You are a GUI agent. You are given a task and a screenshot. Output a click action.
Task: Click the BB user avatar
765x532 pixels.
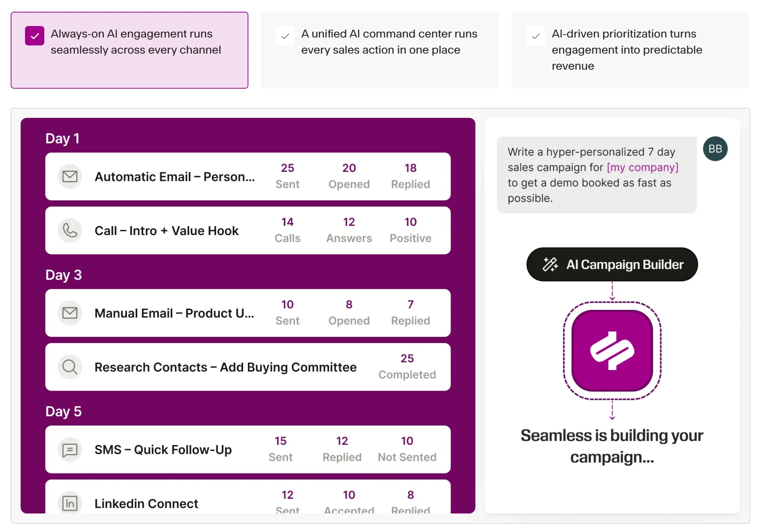(x=715, y=149)
